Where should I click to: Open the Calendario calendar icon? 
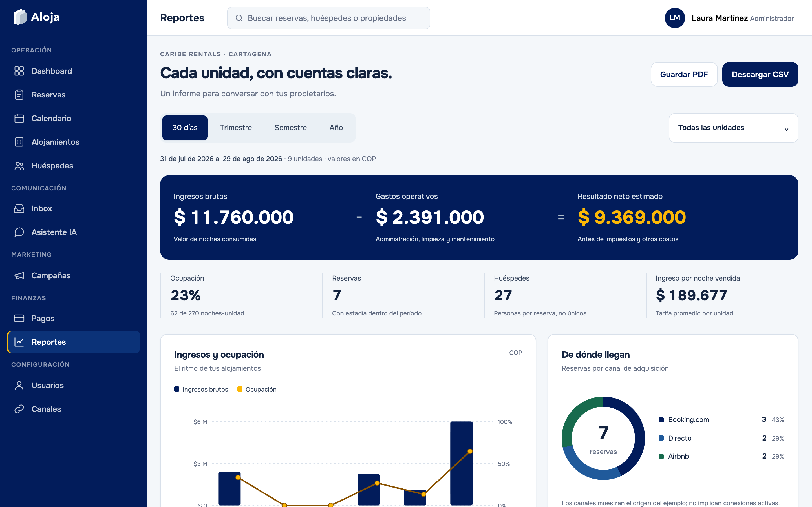[x=19, y=118]
